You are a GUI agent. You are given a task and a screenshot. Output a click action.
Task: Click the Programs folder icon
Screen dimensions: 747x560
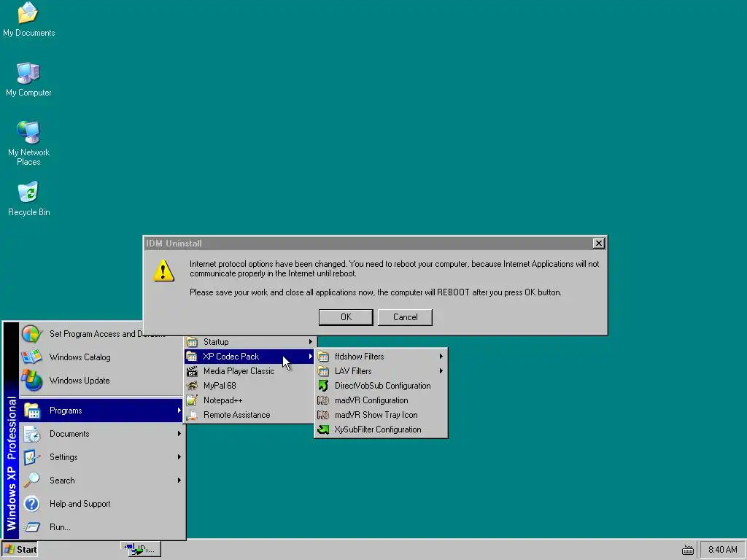tap(32, 411)
